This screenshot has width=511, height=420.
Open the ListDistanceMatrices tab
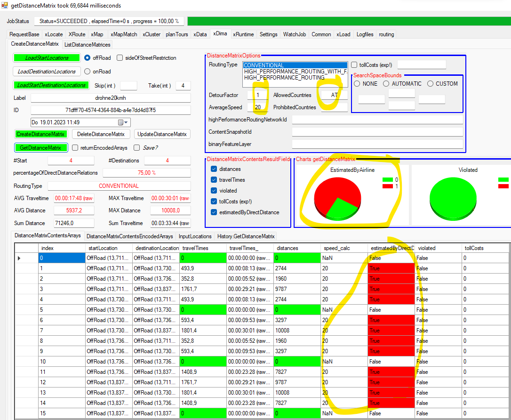(87, 45)
